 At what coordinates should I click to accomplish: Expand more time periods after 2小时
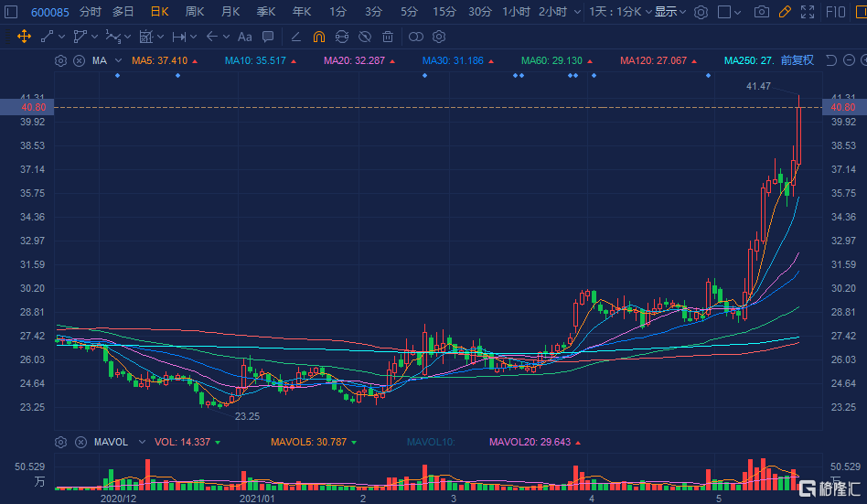click(577, 12)
